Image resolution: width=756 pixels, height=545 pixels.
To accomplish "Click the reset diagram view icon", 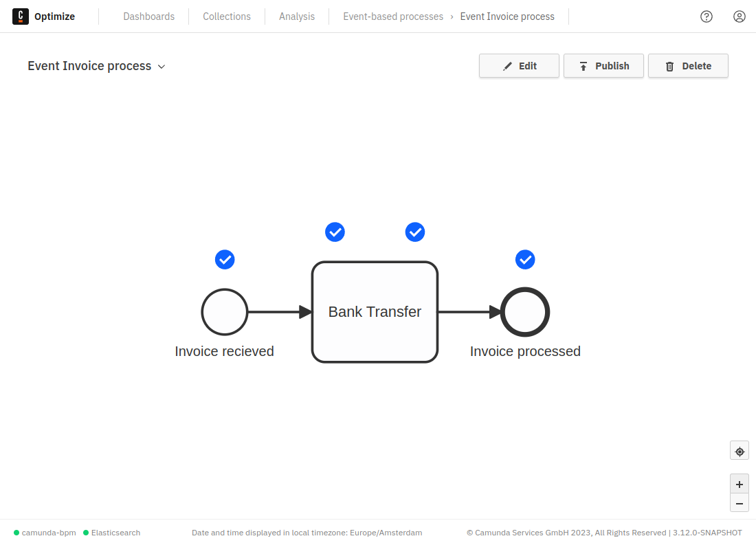I will click(x=740, y=450).
